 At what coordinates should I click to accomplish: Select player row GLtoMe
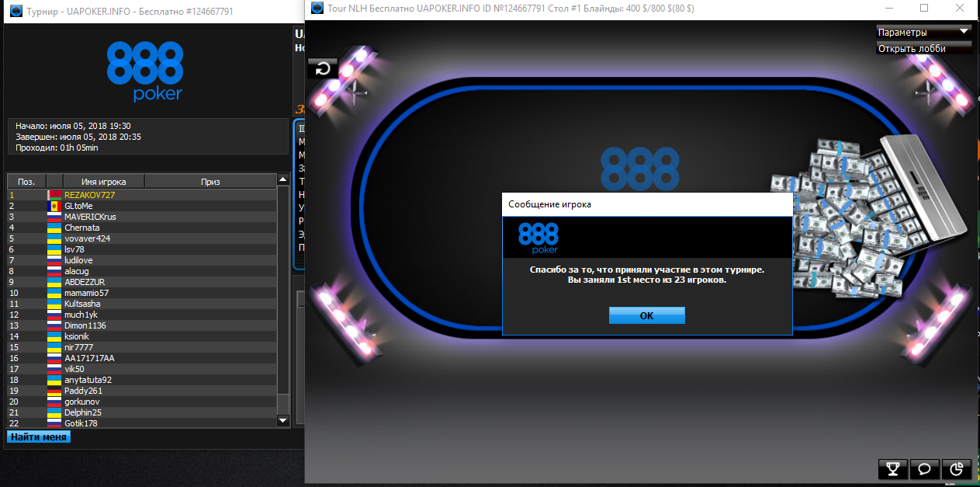[142, 206]
